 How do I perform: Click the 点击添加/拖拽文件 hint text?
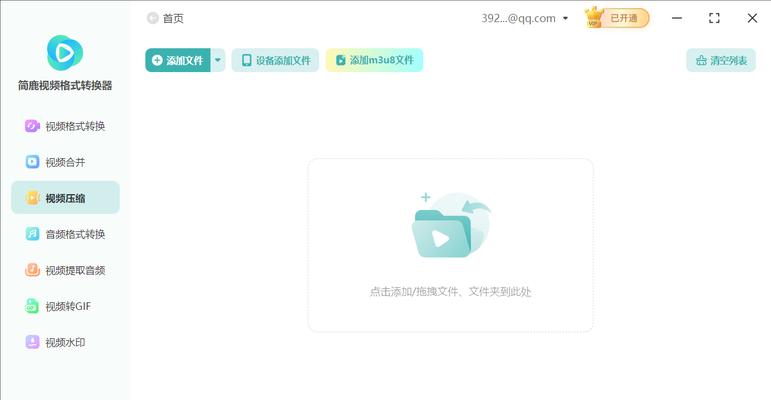point(450,292)
